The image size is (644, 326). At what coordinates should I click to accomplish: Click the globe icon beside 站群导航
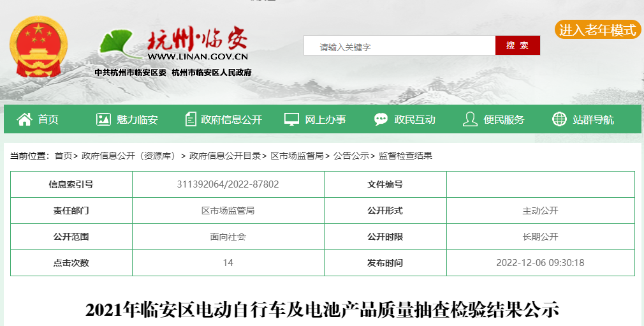[559, 119]
